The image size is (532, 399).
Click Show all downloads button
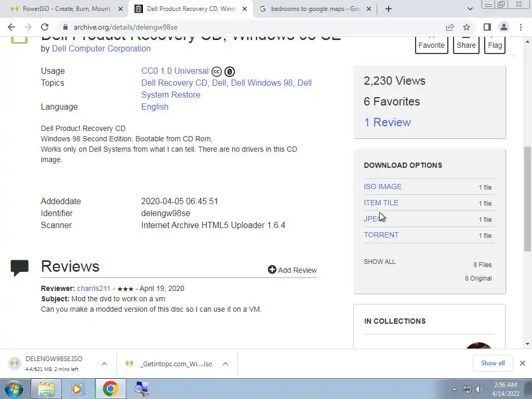pyautogui.click(x=493, y=363)
